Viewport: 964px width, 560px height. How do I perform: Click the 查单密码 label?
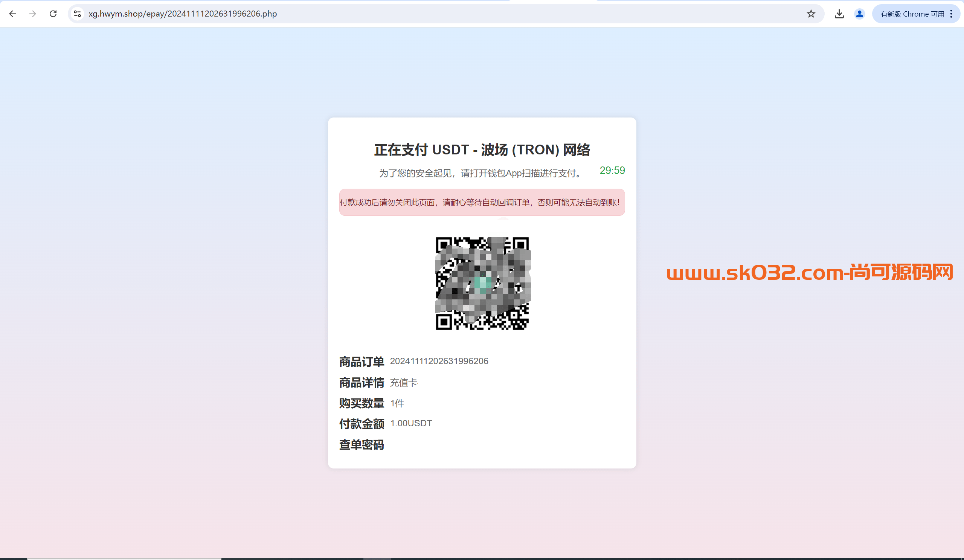[x=361, y=445]
